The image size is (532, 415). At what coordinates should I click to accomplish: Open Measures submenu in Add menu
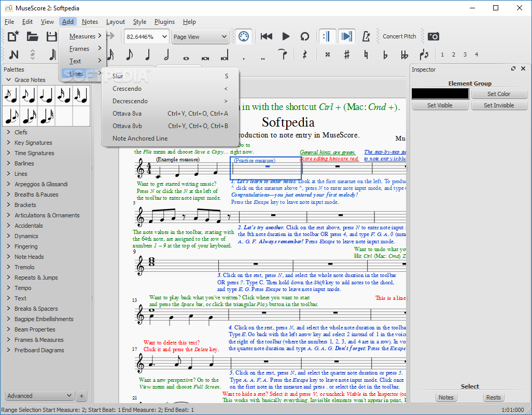[82, 36]
